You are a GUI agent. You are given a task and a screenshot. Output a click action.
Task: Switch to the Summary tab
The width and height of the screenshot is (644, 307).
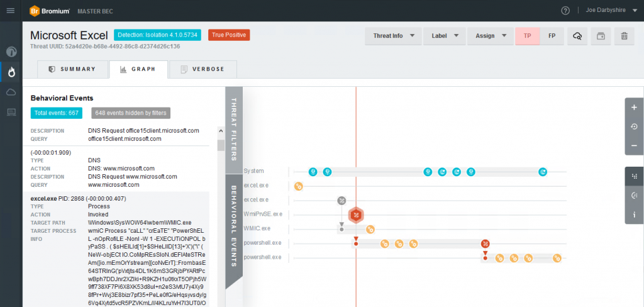point(72,69)
